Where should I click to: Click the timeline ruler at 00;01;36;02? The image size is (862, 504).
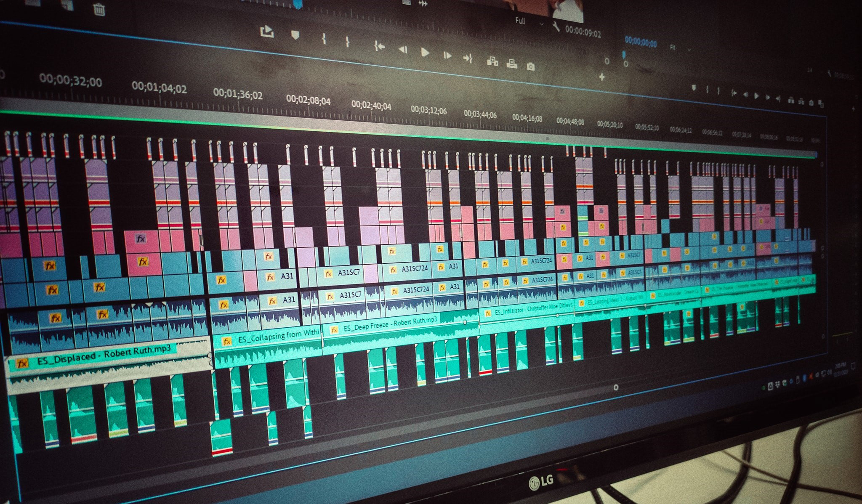(x=238, y=94)
